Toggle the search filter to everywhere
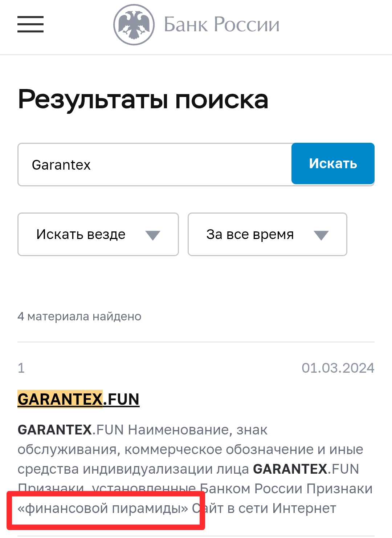Image resolution: width=392 pixels, height=538 pixels. (97, 235)
